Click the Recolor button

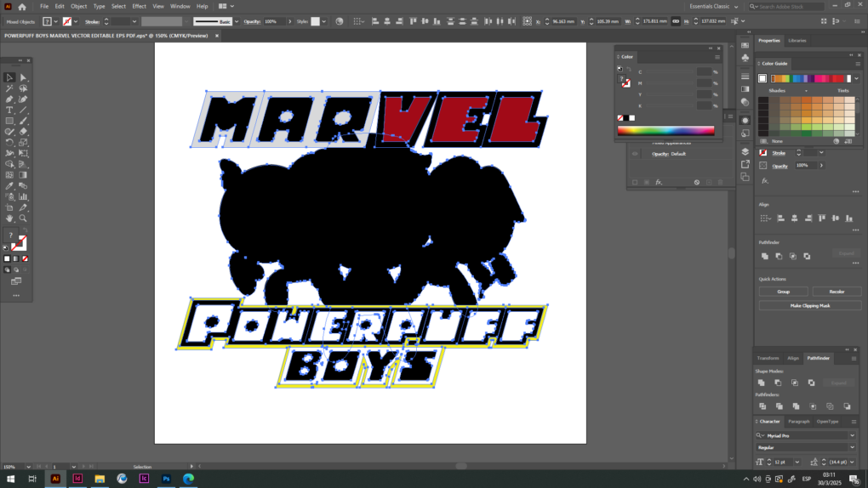(x=837, y=292)
